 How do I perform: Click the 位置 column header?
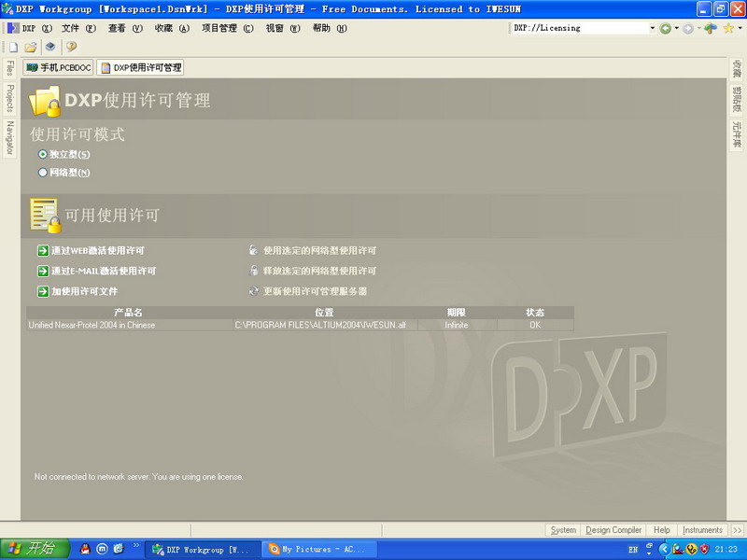324,313
